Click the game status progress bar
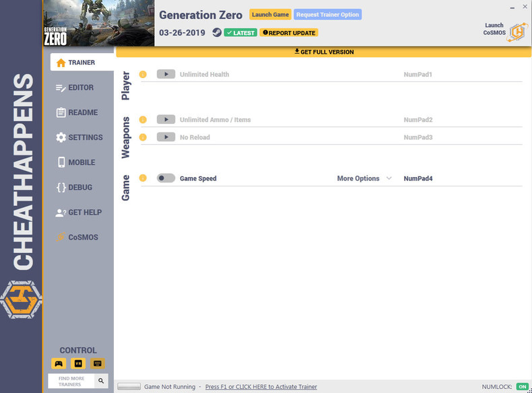 [129, 386]
